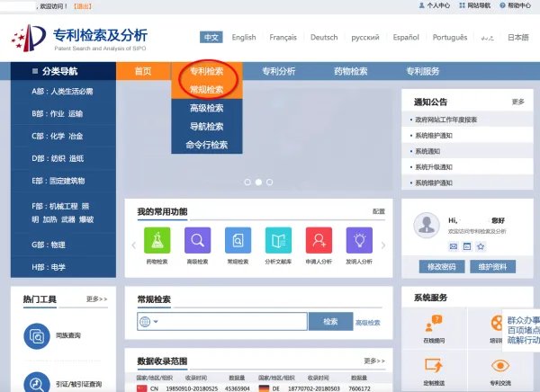Screen dimensions: 540x392
Task: Open the 在线提问 service icon
Action: pos(434,324)
